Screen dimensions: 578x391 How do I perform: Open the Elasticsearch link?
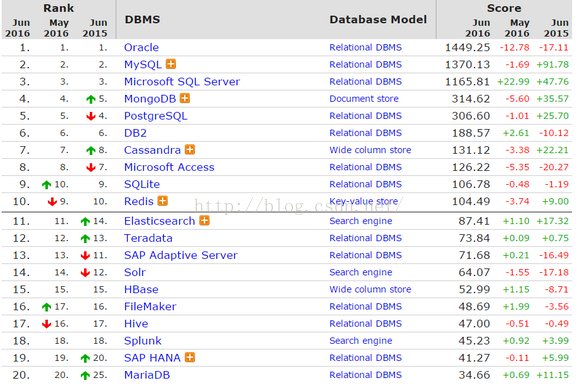point(160,221)
